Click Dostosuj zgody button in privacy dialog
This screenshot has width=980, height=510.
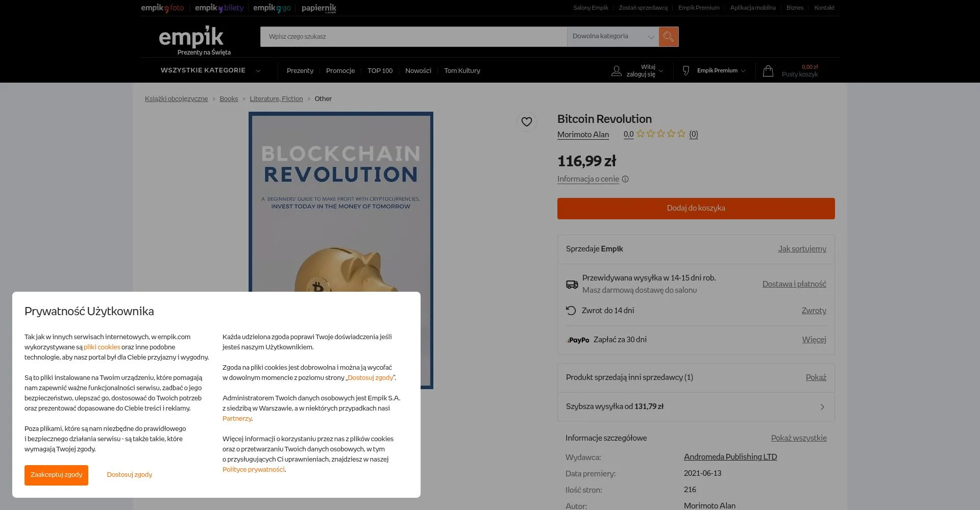(130, 475)
